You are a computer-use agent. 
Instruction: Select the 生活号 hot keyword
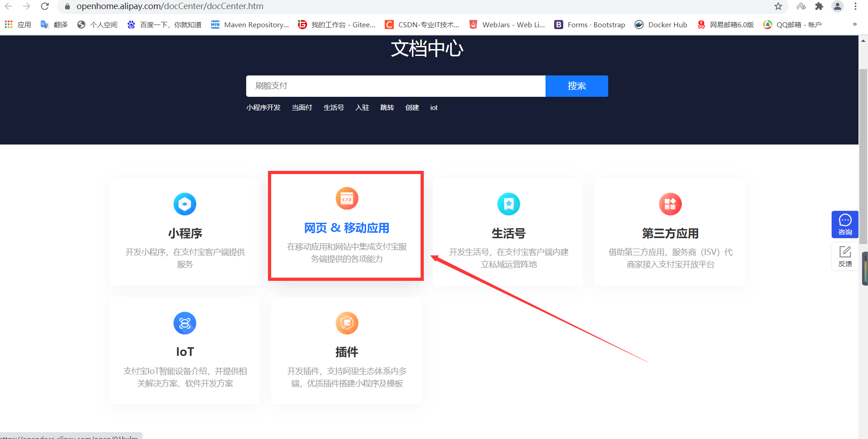334,108
